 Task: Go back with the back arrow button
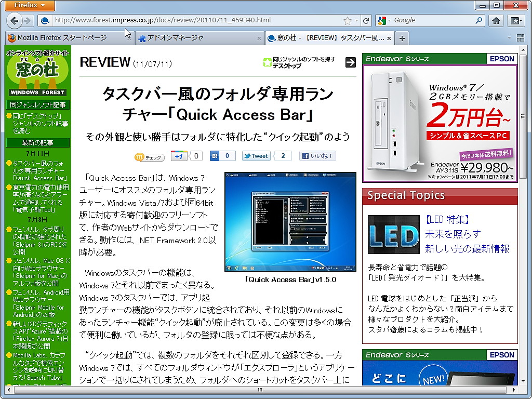(x=14, y=21)
